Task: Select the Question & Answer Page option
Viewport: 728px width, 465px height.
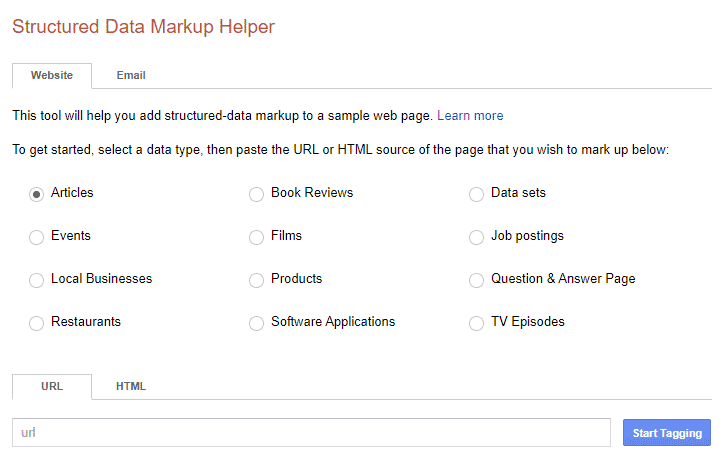Action: click(476, 280)
